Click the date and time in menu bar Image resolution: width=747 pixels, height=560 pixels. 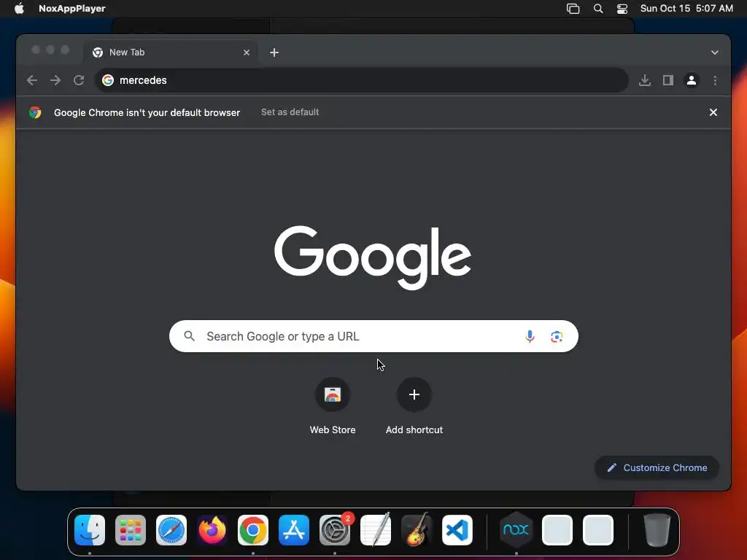click(686, 9)
